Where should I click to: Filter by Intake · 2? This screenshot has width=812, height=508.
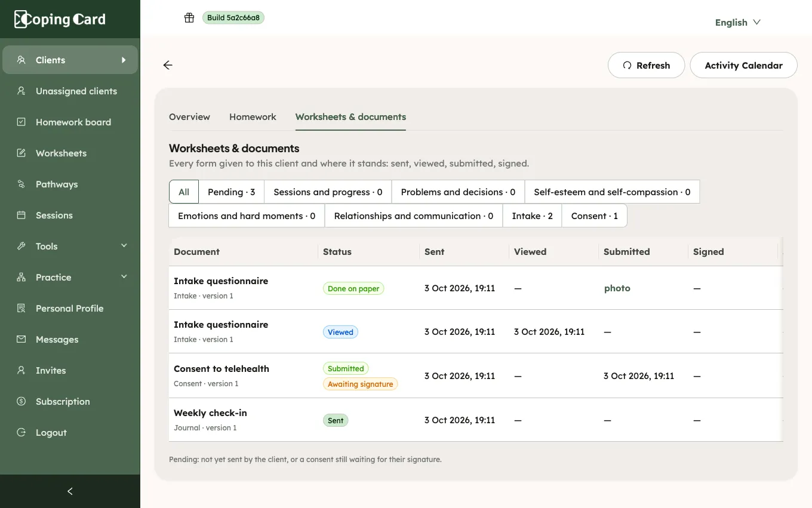click(x=532, y=215)
